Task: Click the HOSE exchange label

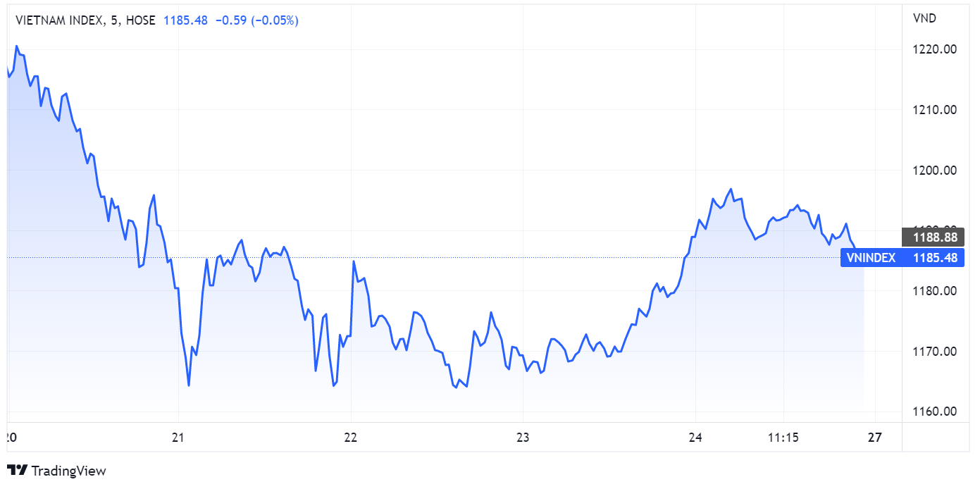Action: pos(141,20)
